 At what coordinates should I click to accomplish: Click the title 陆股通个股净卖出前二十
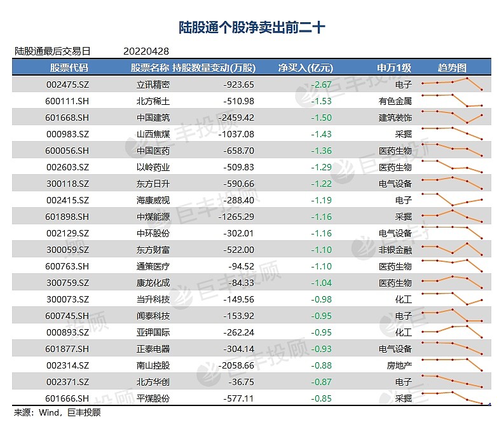[x=252, y=28]
